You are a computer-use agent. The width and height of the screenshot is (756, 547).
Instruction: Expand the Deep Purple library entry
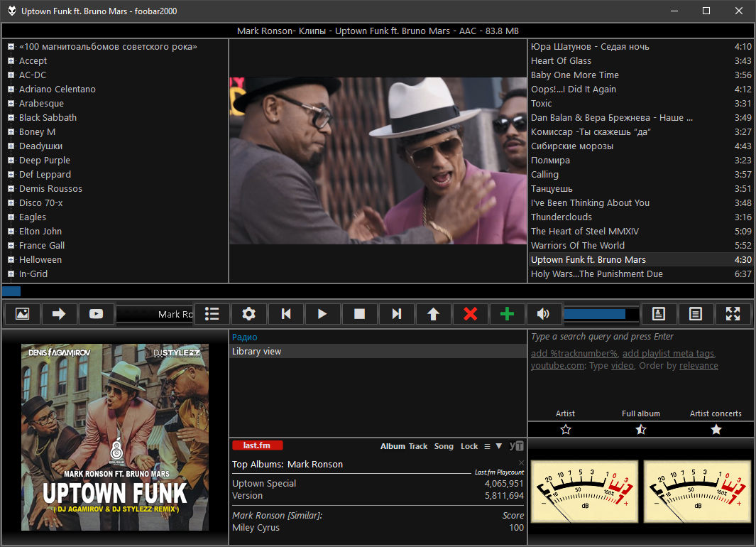pyautogui.click(x=11, y=161)
